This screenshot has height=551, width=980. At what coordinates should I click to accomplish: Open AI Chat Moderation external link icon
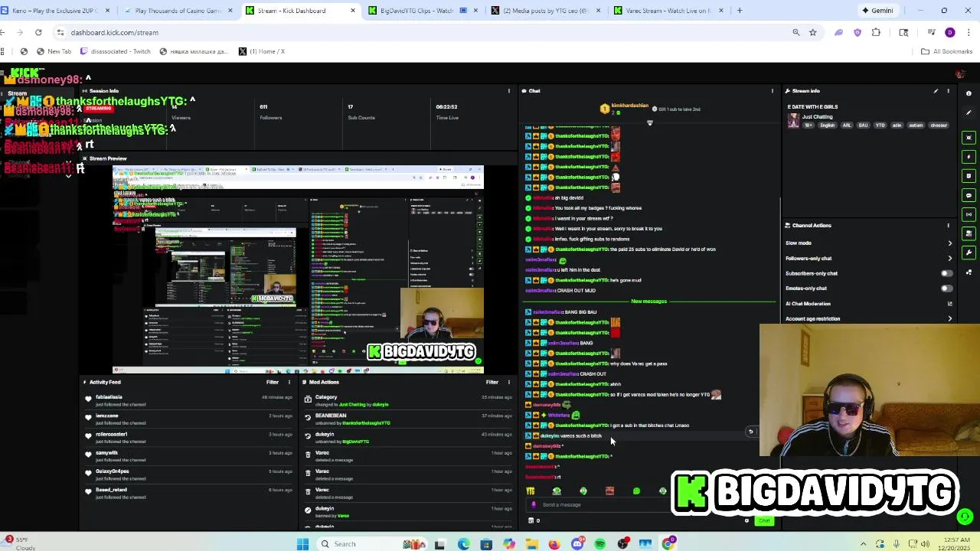coord(950,304)
